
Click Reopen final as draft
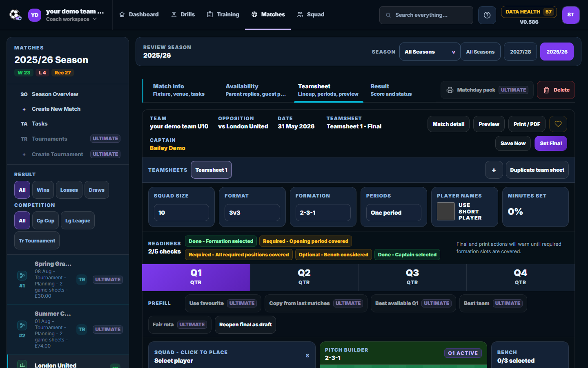[x=245, y=325]
